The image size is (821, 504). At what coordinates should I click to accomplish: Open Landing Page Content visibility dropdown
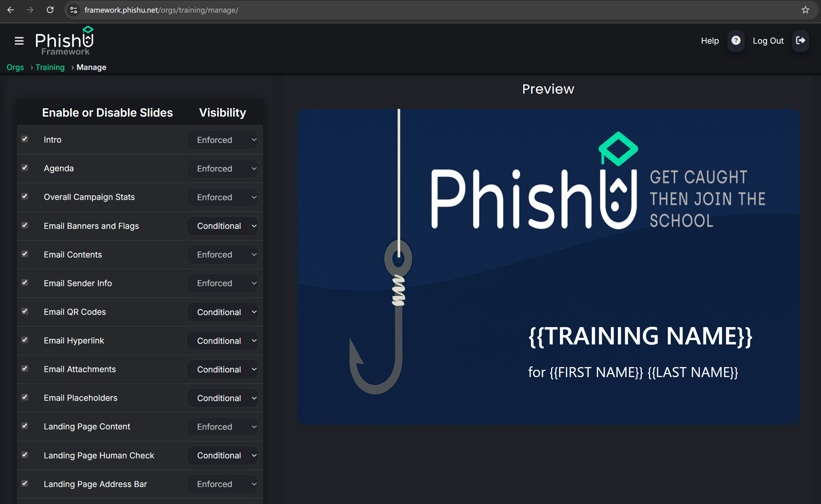222,427
